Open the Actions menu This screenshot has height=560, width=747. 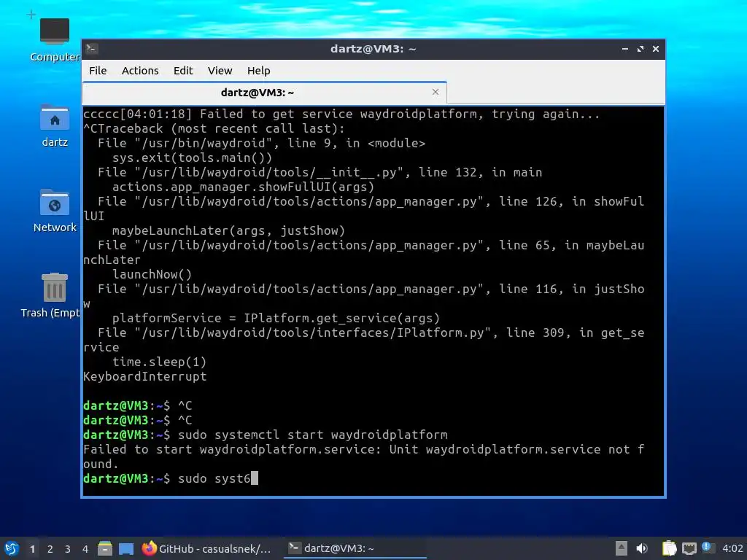(140, 71)
